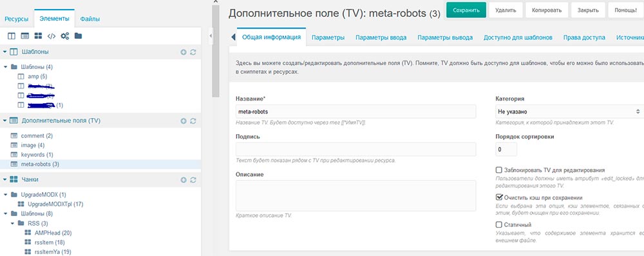The height and width of the screenshot is (256, 644).
Task: Select image (4) TV label
Action: tap(32, 145)
